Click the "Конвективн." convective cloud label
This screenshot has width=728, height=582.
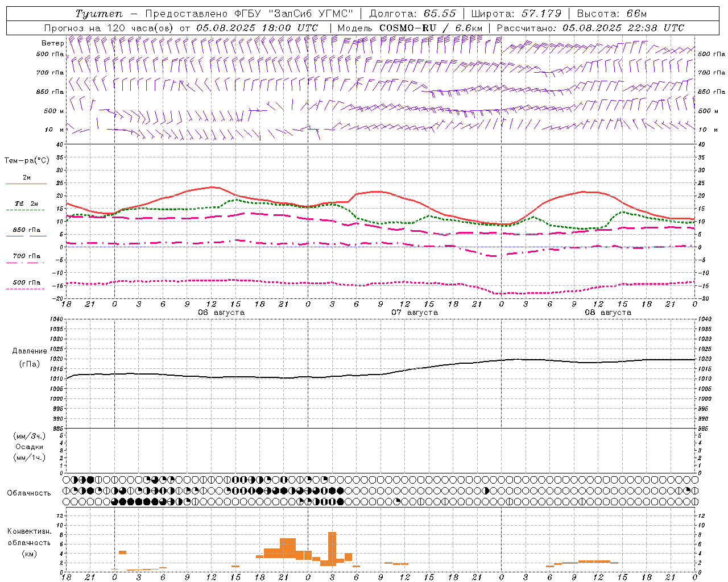click(29, 531)
